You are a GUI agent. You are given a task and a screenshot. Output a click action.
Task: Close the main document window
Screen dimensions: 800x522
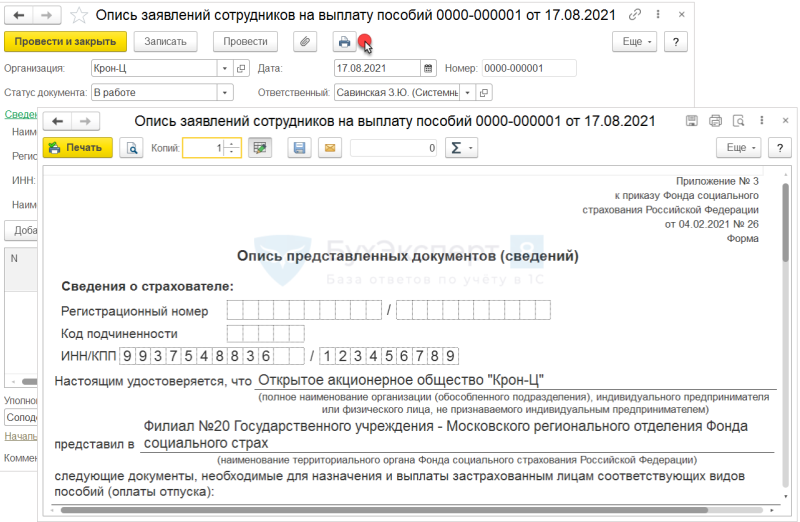[681, 15]
